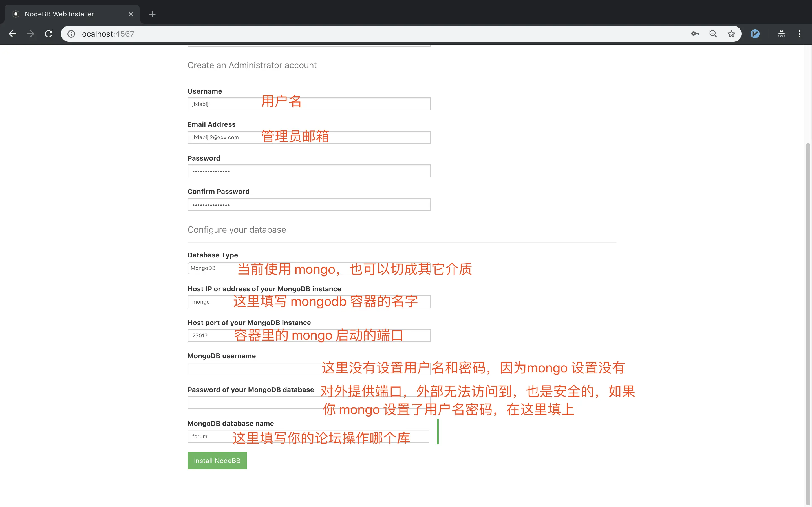Image resolution: width=812 pixels, height=507 pixels.
Task: Reload the localhost page
Action: (49, 34)
